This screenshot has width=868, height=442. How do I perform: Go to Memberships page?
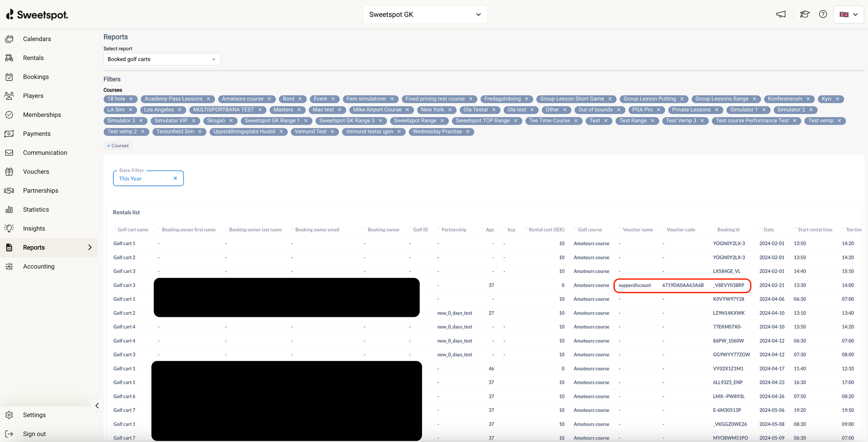(x=42, y=115)
